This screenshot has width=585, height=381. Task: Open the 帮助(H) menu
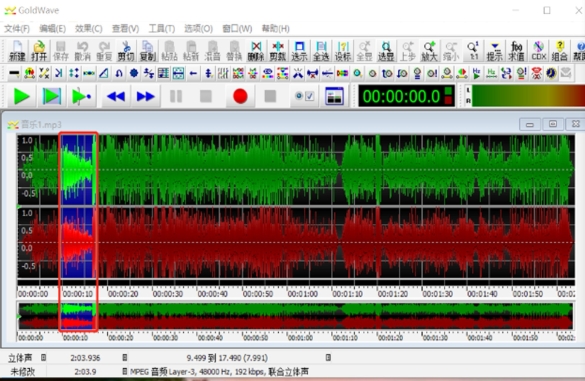point(276,29)
